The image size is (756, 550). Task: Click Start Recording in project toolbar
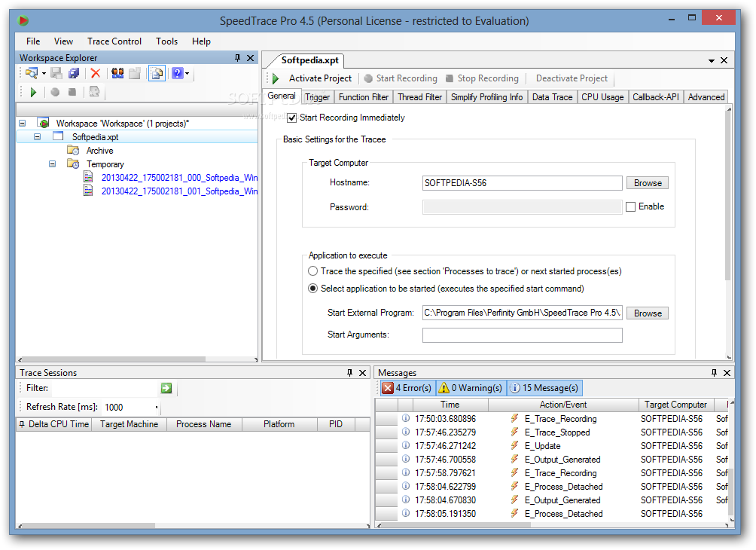[x=401, y=78]
